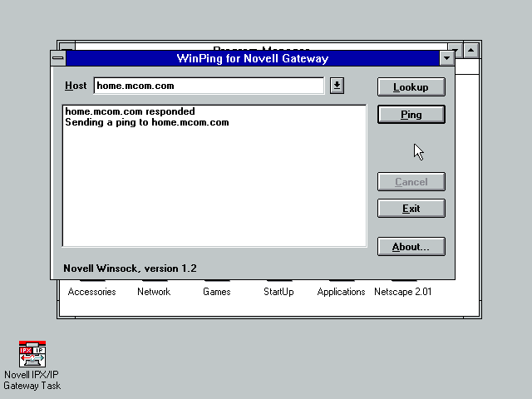
Task: Select the Games group in Program Manager
Action: (x=216, y=292)
